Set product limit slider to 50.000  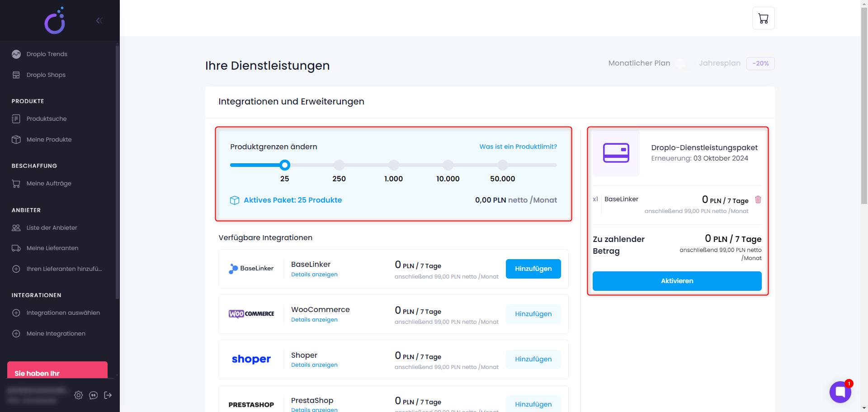tap(503, 165)
